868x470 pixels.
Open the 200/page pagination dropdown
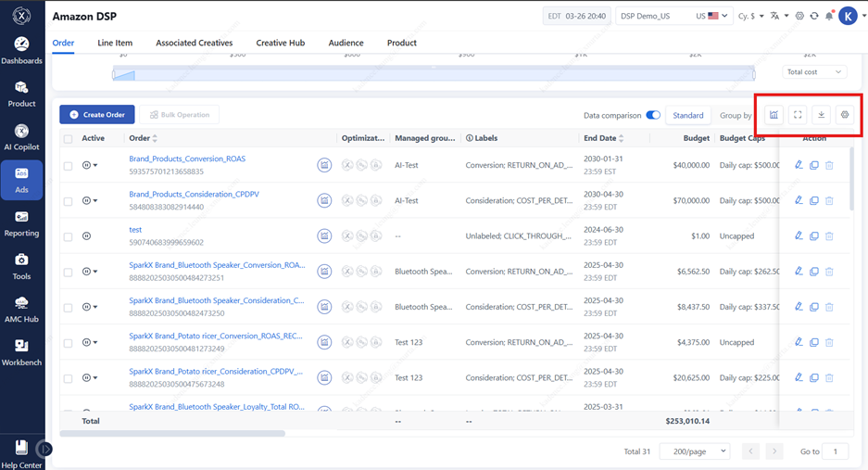coord(694,451)
